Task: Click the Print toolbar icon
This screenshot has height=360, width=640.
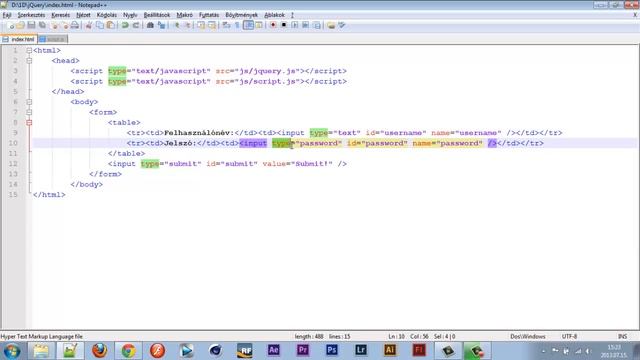Action: point(75,25)
